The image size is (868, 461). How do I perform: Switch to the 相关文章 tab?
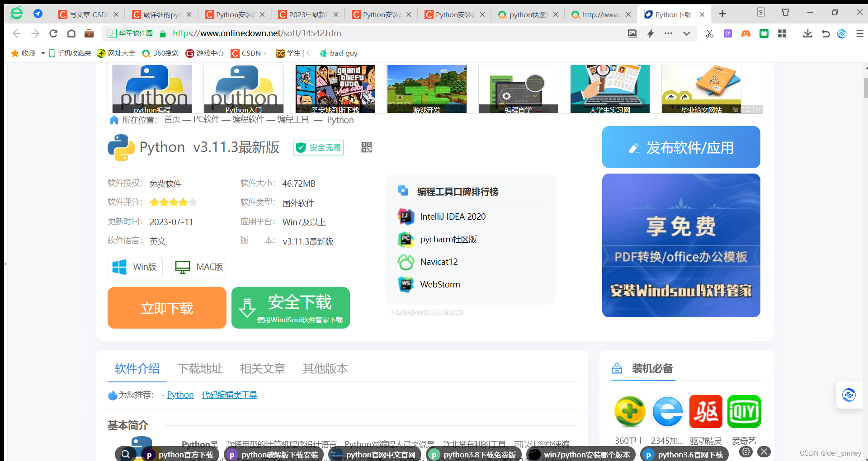[x=263, y=368]
